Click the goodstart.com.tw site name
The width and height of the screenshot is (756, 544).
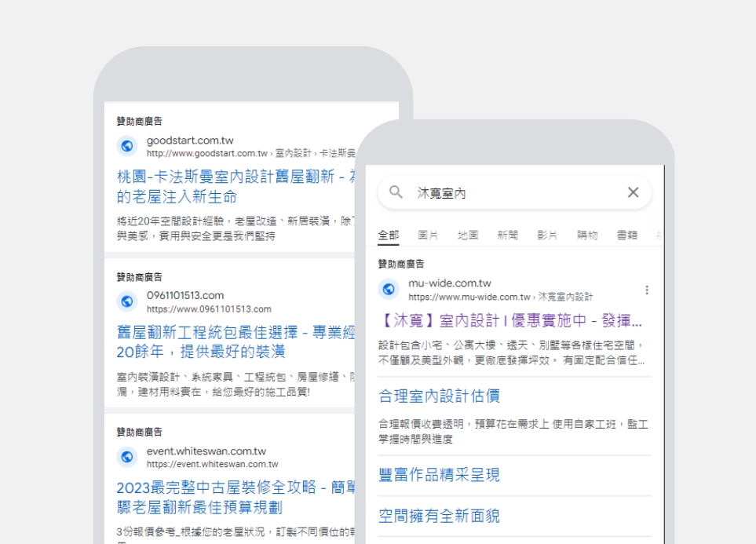point(190,141)
